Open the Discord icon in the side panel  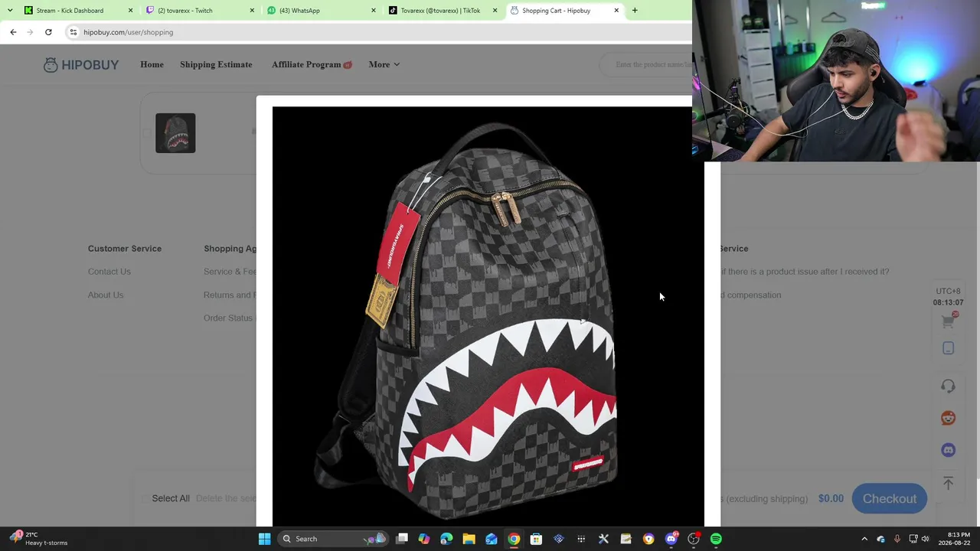[x=948, y=450]
